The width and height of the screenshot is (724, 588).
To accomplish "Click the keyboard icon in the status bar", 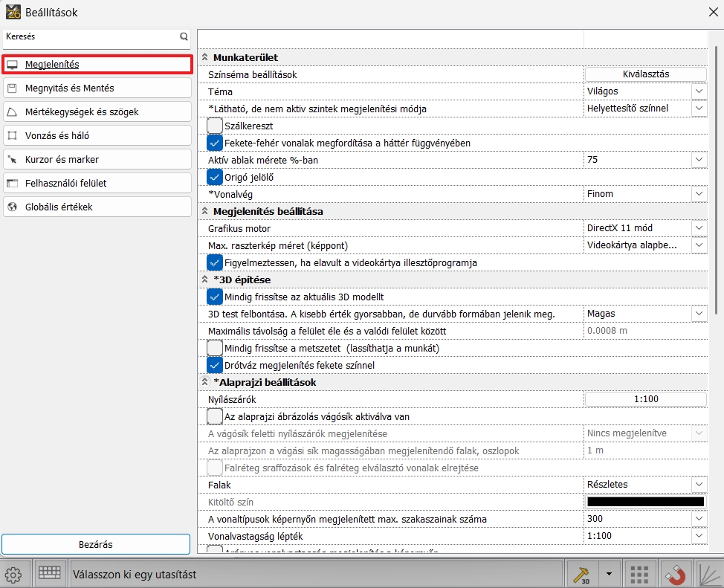I will click(50, 574).
